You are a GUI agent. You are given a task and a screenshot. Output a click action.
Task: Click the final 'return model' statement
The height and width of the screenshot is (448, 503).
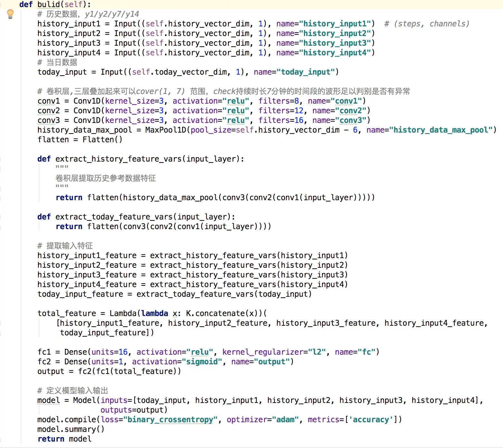(64, 439)
